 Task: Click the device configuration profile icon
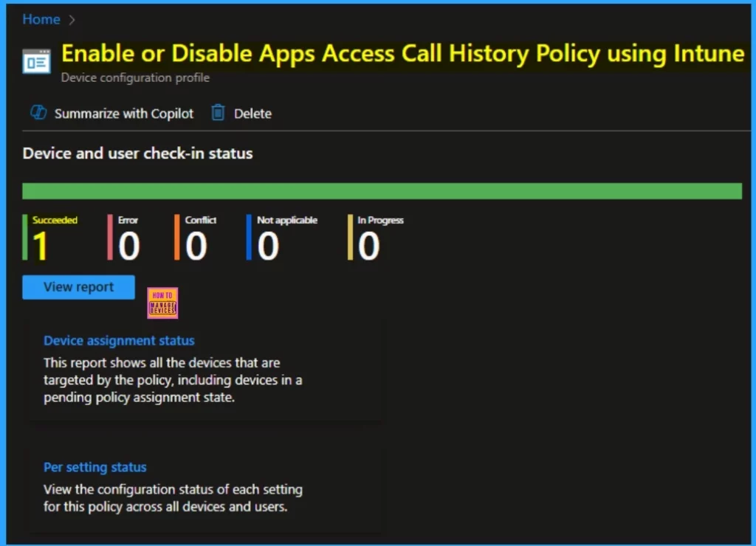[37, 62]
